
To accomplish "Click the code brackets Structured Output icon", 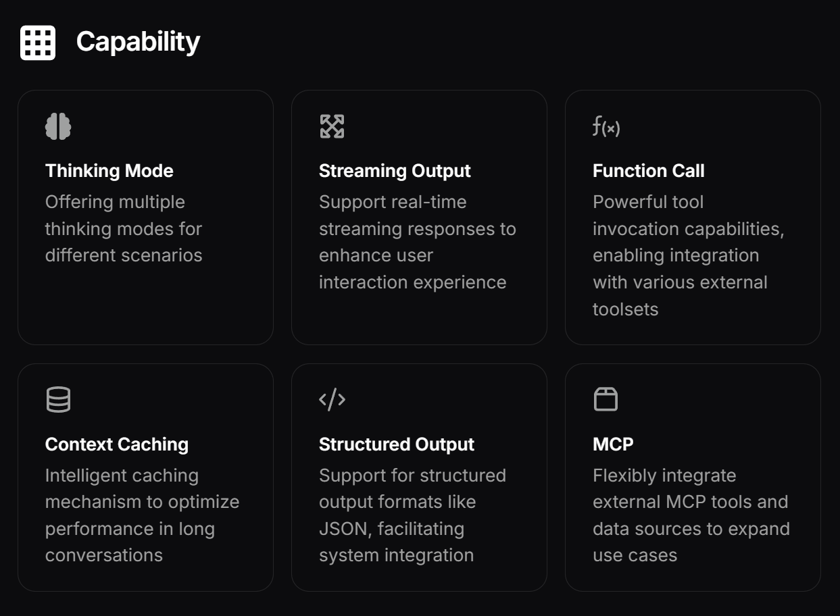I will (332, 400).
